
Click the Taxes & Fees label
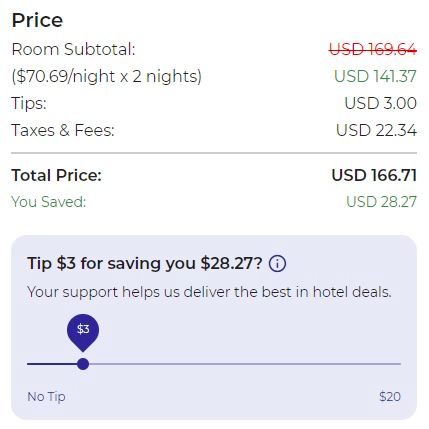pos(63,130)
